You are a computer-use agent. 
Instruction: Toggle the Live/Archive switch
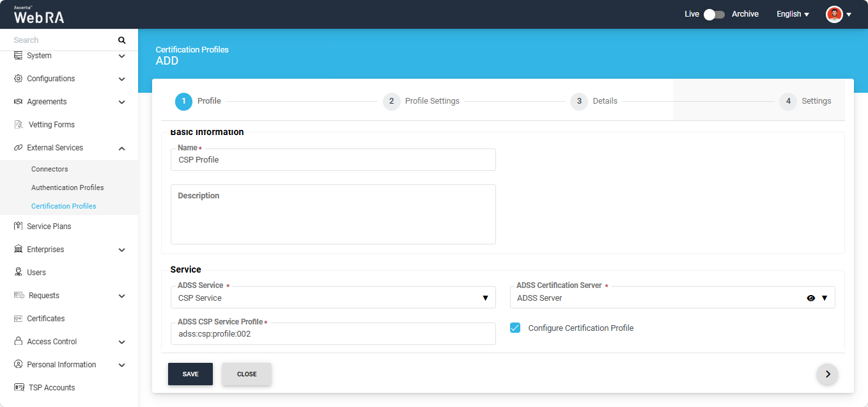point(714,14)
